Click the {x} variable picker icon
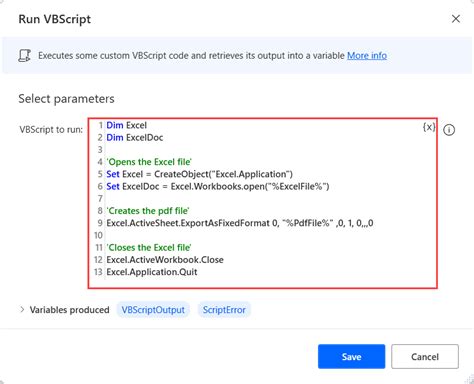Viewport: 474px width, 384px height. (429, 127)
